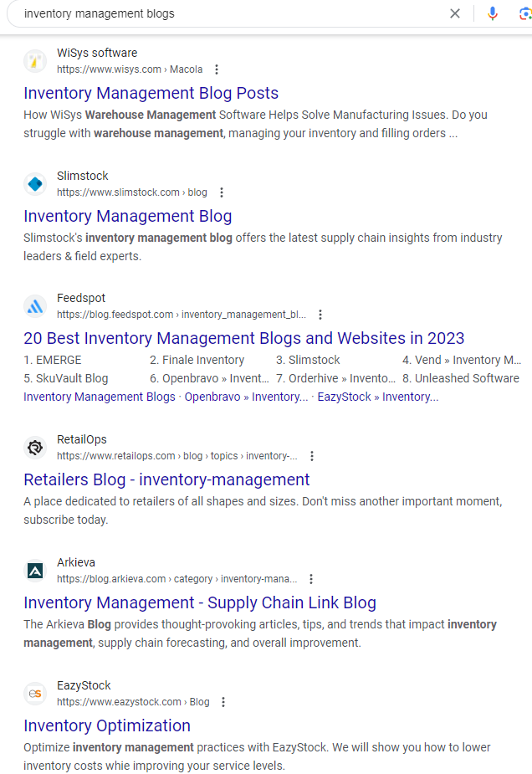Click the Slimstock blue diamond favicon

click(35, 183)
